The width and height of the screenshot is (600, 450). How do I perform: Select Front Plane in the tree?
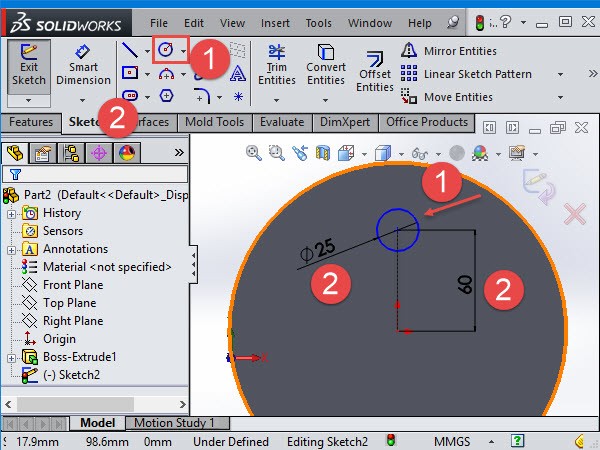(x=73, y=285)
